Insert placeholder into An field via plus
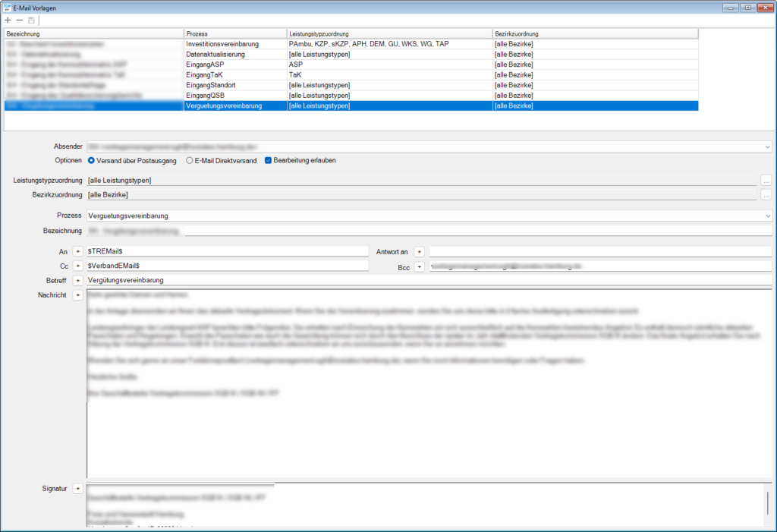This screenshot has height=532, width=777. (78, 251)
